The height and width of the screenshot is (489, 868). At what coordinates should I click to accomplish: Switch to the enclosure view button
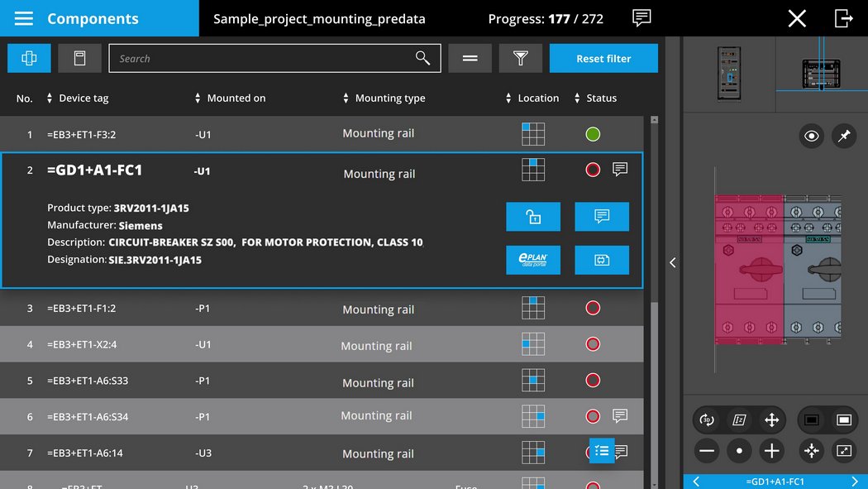pos(79,58)
